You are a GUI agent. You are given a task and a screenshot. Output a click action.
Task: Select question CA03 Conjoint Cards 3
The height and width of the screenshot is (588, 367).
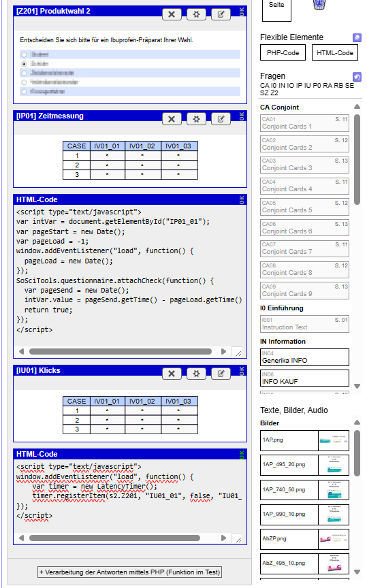[x=305, y=165]
